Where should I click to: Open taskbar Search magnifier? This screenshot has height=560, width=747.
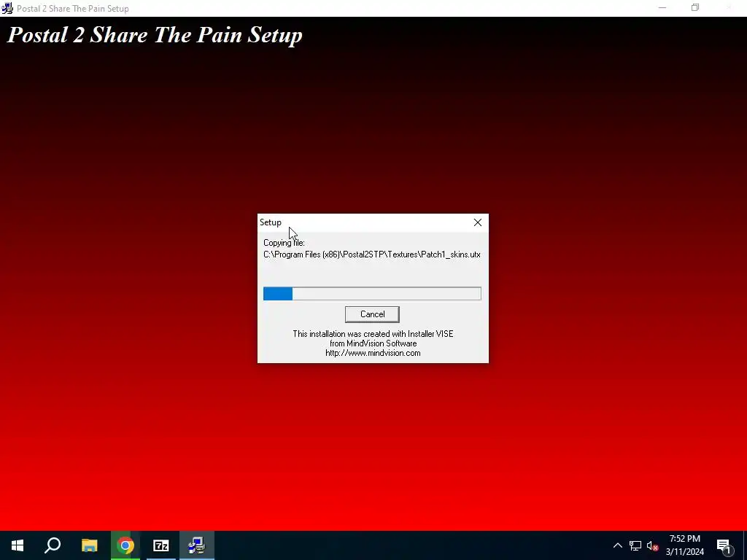coord(53,545)
